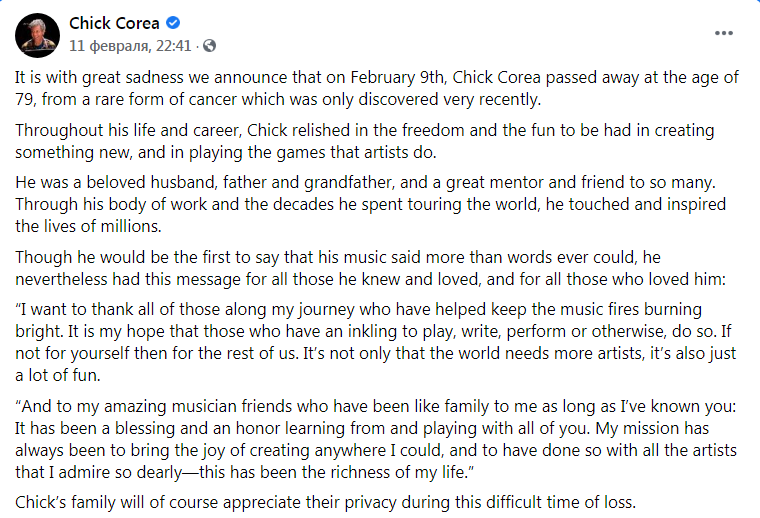Image resolution: width=760 pixels, height=518 pixels.
Task: Click the quote starting "And to my amazing musician friends"
Action: click(370, 435)
